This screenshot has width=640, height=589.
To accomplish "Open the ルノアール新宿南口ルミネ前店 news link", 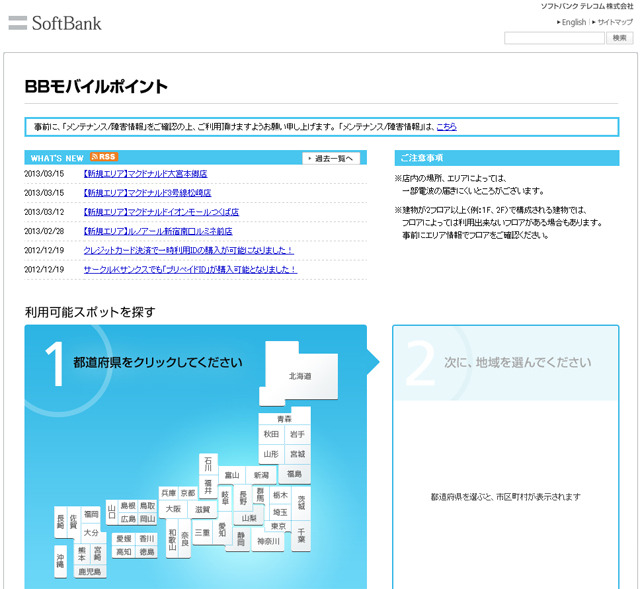I will tap(158, 231).
